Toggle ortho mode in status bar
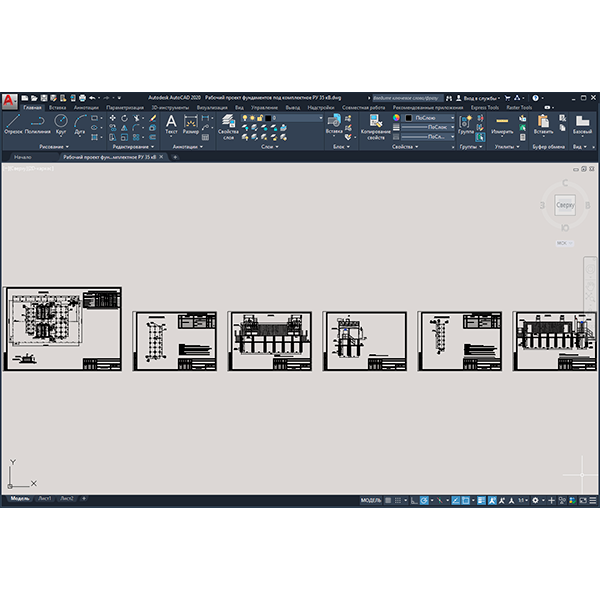Image resolution: width=600 pixels, height=600 pixels. (x=414, y=500)
